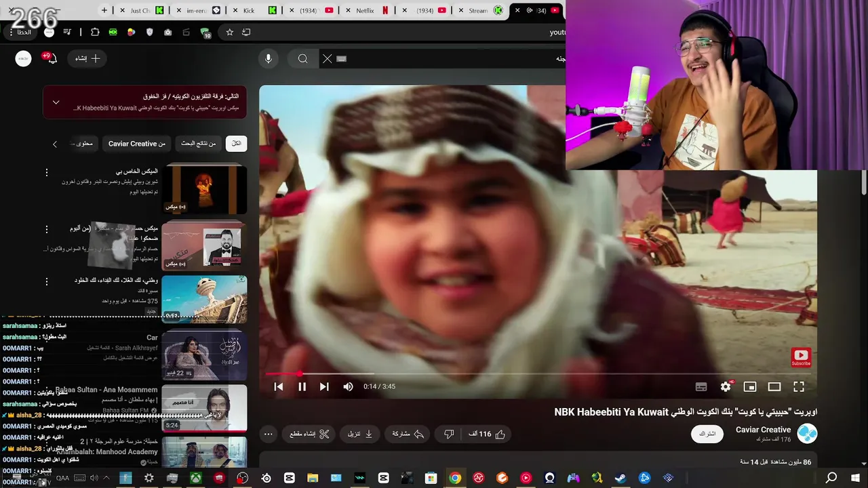
Task: Submit search using the magnifier icon
Action: pyautogui.click(x=303, y=59)
